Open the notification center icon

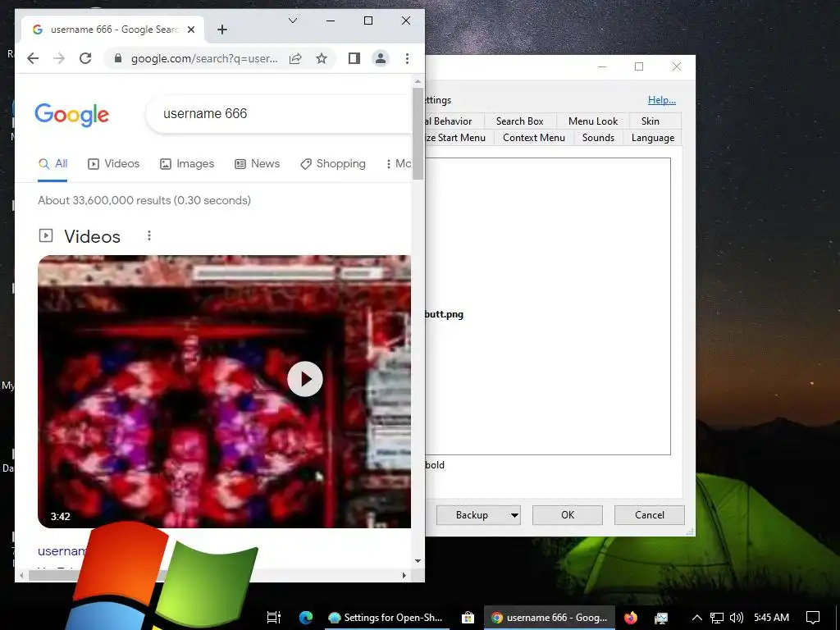click(813, 618)
